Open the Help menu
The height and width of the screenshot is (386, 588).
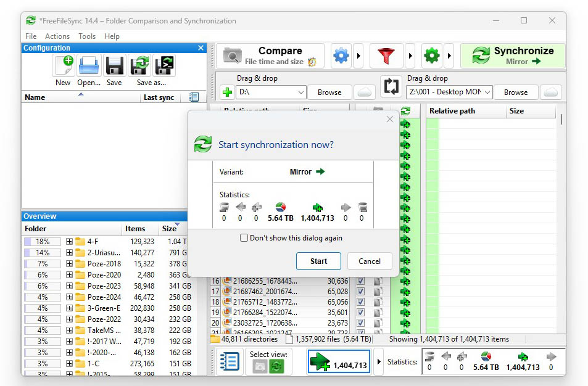click(112, 36)
